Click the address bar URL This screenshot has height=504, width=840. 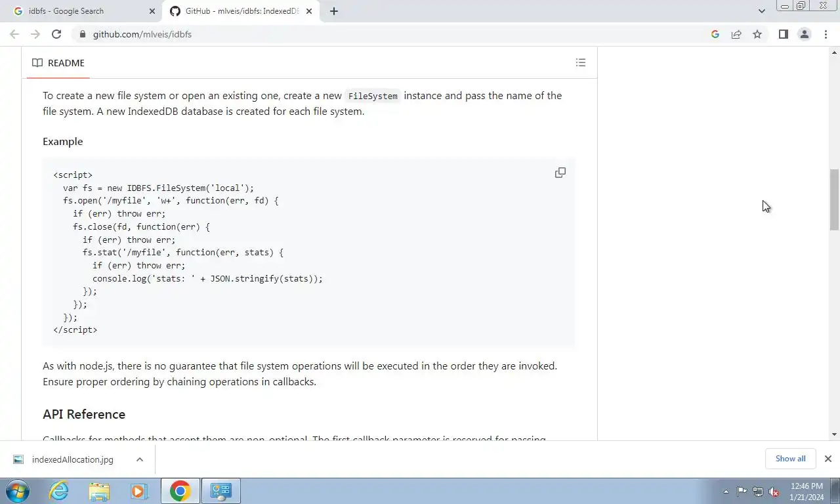142,34
